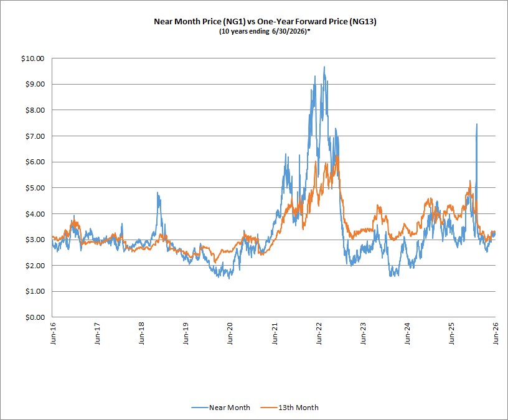Click the Jun-18 x-axis label

click(x=141, y=334)
